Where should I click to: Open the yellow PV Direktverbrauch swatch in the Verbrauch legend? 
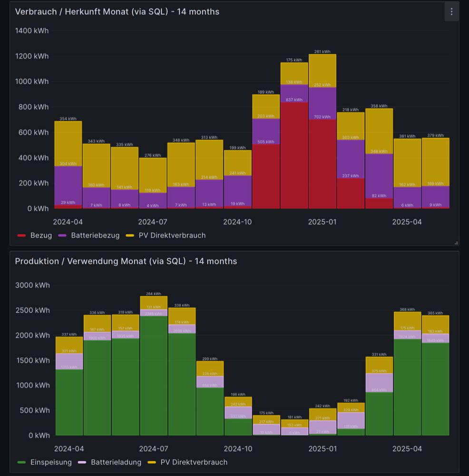tap(130, 236)
